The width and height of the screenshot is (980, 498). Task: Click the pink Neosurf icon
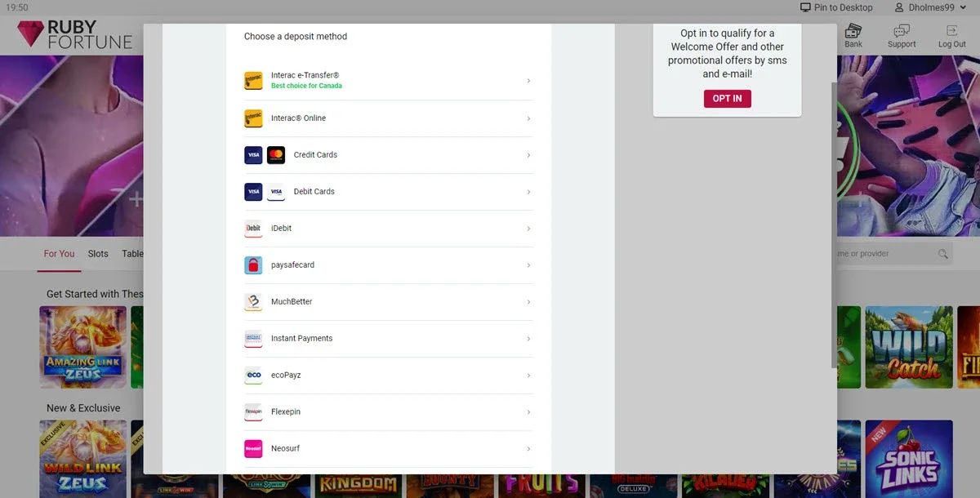pyautogui.click(x=253, y=449)
